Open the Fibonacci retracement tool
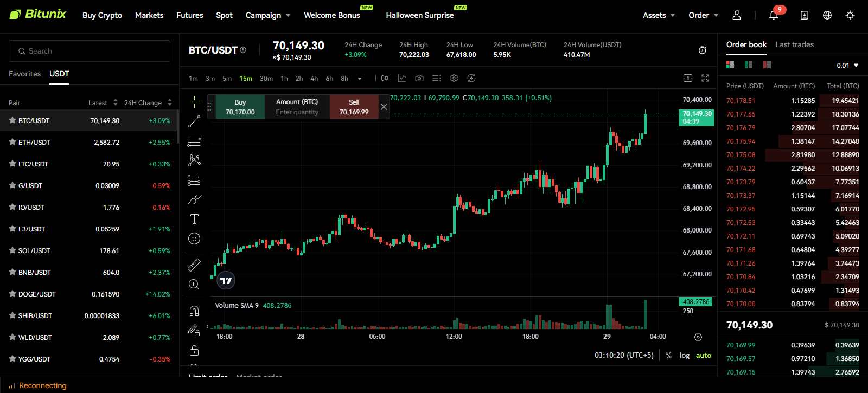868x393 pixels. tap(194, 141)
